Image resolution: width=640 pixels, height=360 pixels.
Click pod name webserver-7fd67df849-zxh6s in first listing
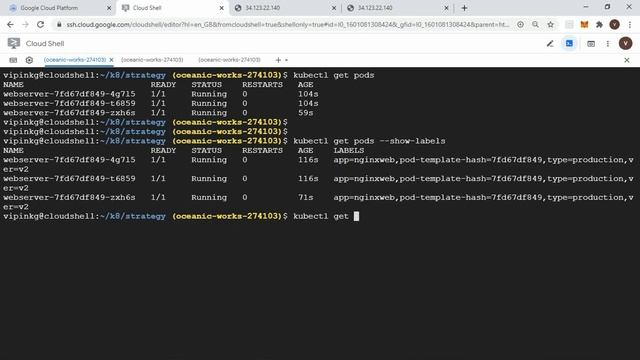[x=69, y=113]
